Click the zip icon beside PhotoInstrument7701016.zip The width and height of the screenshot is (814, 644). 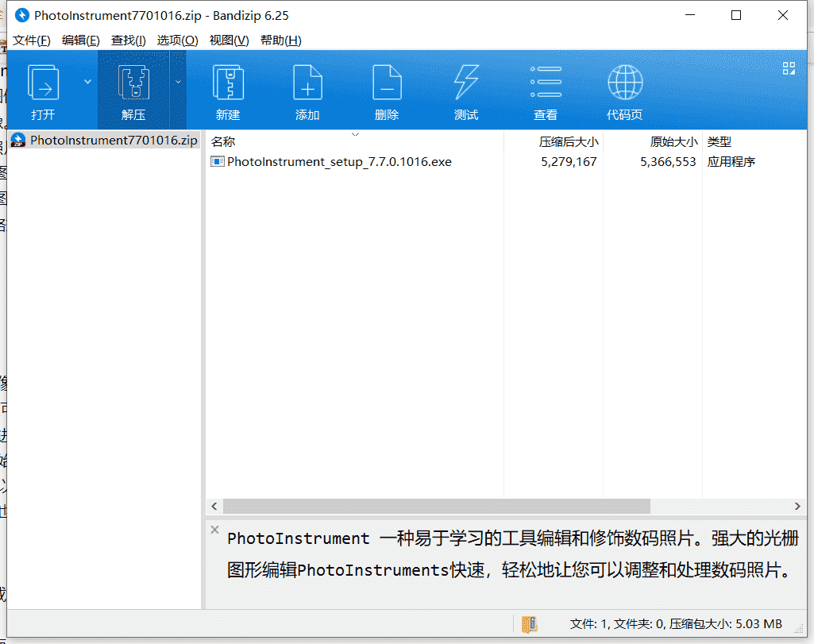click(18, 140)
